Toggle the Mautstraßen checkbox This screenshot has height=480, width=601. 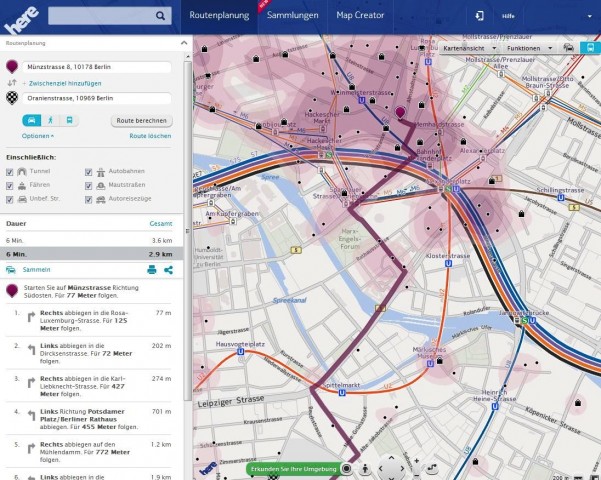point(89,186)
